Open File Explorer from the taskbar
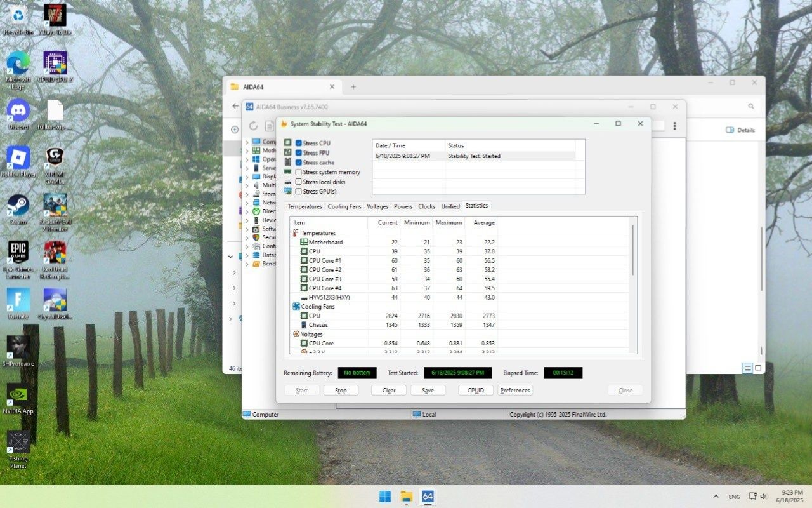The height and width of the screenshot is (508, 812). [406, 496]
